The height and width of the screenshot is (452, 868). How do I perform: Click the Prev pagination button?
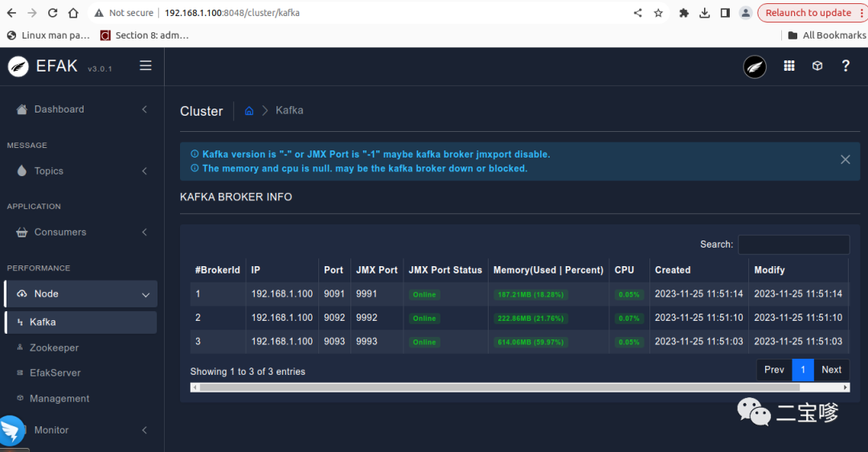pyautogui.click(x=774, y=369)
